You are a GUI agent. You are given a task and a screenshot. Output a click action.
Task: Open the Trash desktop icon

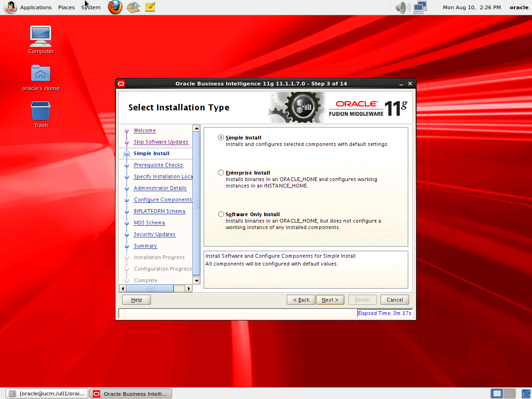[41, 115]
